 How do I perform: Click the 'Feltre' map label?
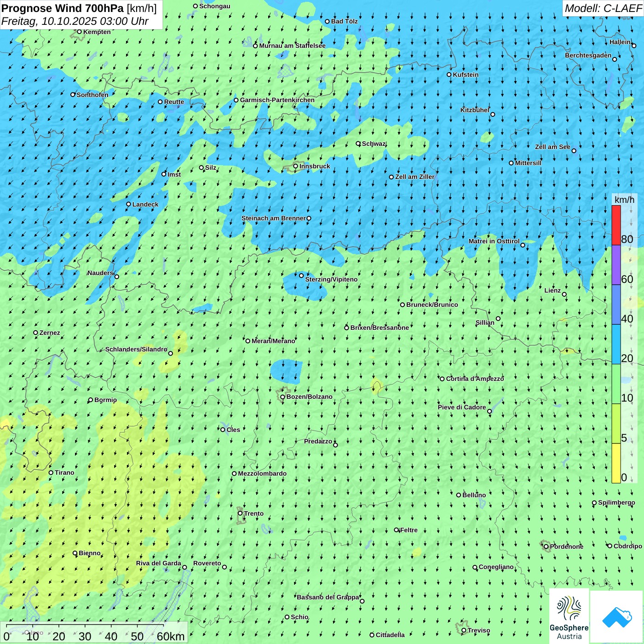[409, 530]
